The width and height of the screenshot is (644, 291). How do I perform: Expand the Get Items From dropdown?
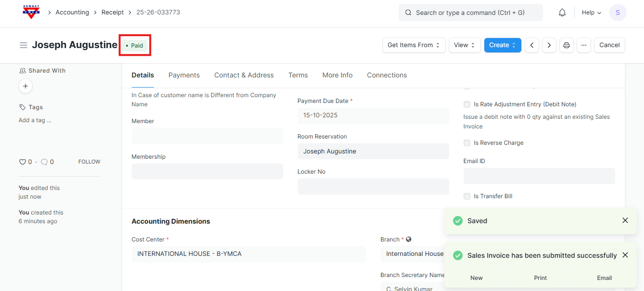coord(414,45)
